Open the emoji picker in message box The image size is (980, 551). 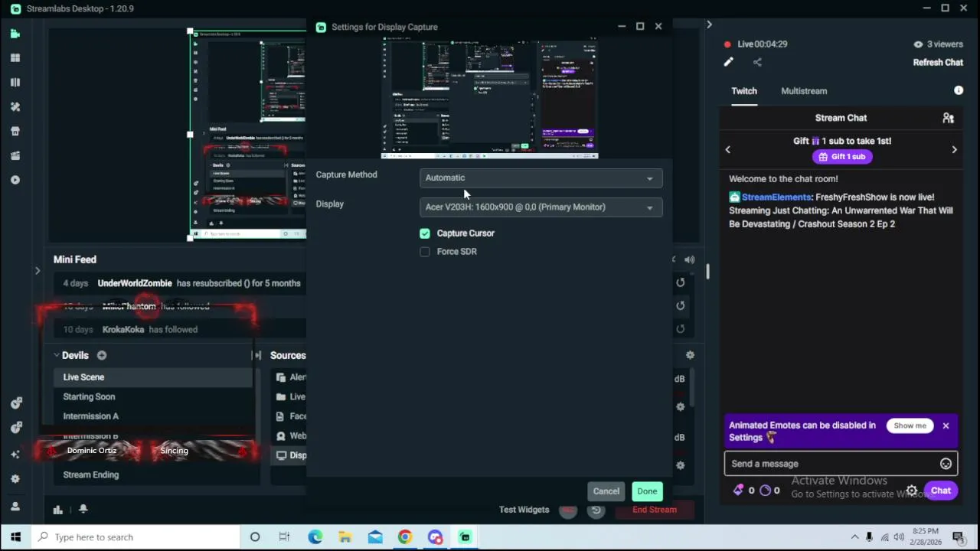click(x=946, y=464)
